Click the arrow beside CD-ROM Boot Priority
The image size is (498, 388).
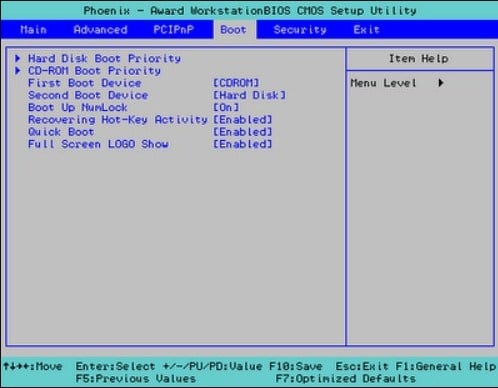[18, 71]
